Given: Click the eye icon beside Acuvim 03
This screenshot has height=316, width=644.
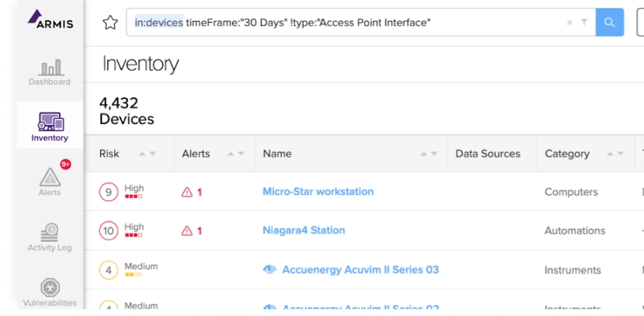Looking at the screenshot, I should (x=269, y=269).
